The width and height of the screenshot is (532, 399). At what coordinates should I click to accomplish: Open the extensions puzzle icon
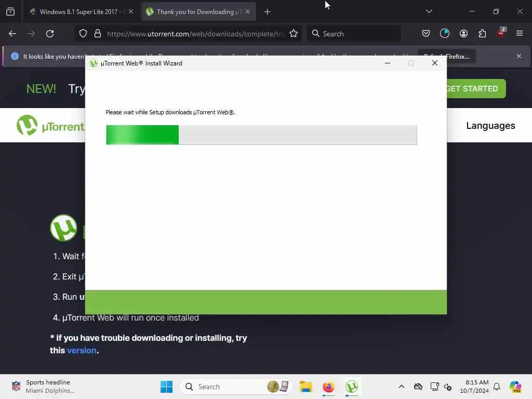pos(482,33)
